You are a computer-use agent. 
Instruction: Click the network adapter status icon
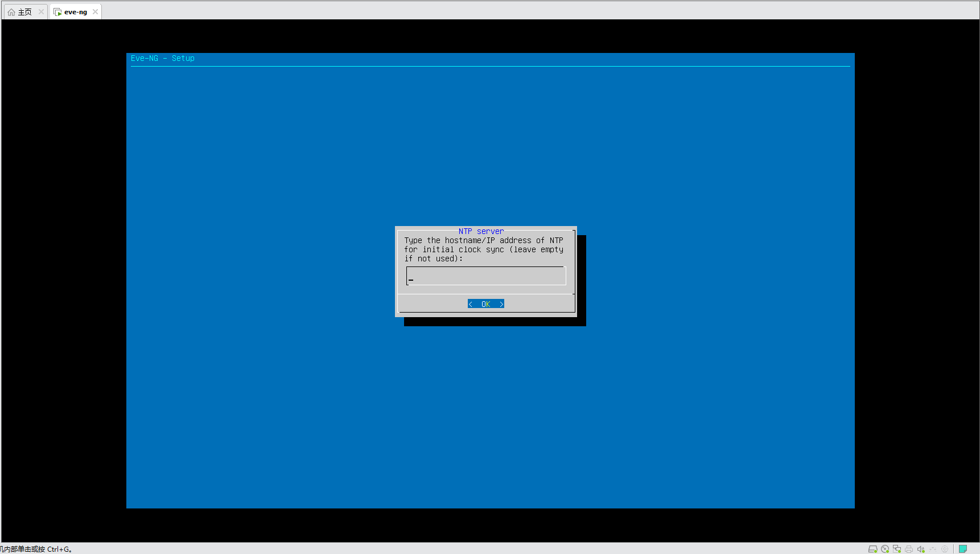tap(897, 549)
